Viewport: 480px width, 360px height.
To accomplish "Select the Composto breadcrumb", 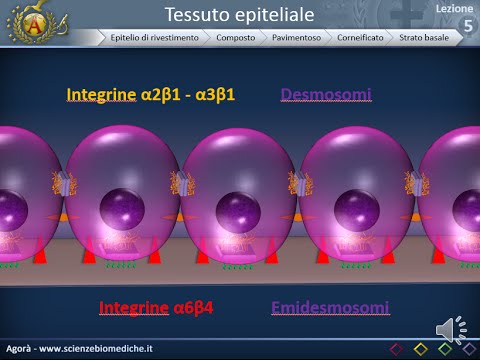I will tap(236, 38).
